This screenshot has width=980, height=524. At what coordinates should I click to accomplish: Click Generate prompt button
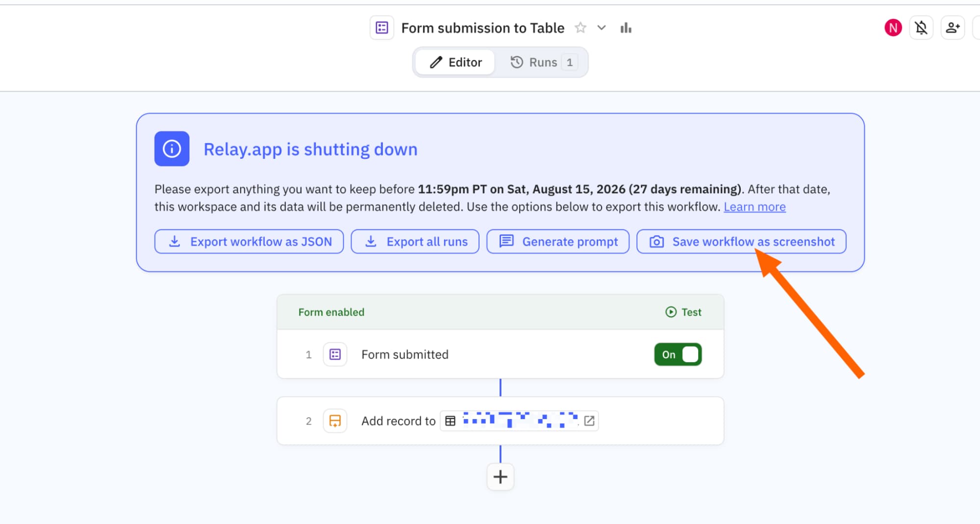[x=558, y=242]
